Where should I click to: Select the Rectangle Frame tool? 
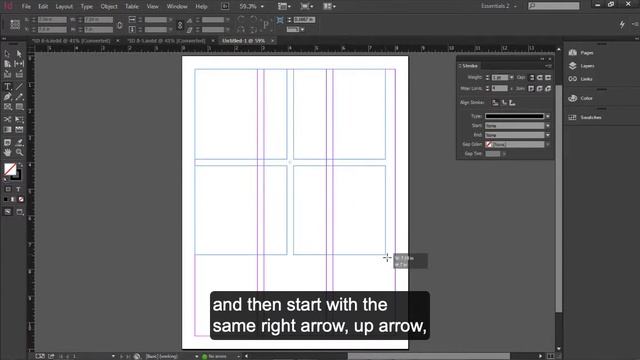coord(7,107)
